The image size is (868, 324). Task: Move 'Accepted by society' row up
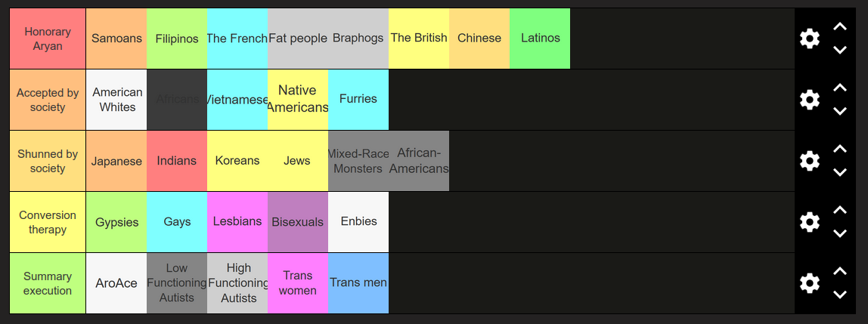tap(839, 88)
